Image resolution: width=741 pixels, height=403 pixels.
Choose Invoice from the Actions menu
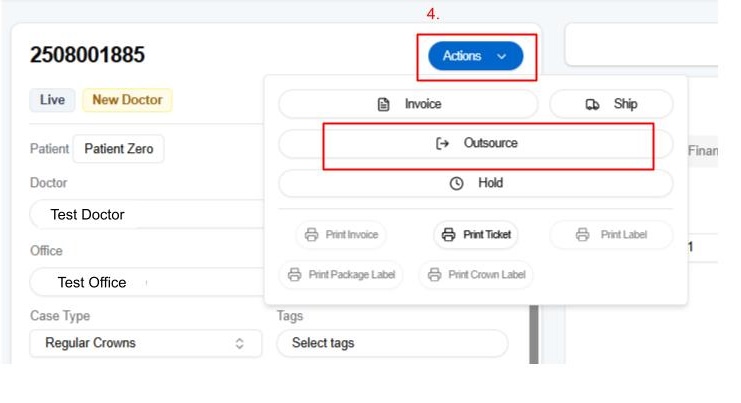click(x=408, y=104)
